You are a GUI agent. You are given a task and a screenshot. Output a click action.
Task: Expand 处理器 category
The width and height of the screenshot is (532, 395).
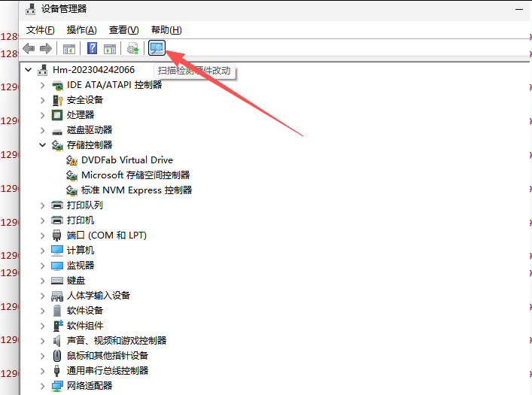42,115
